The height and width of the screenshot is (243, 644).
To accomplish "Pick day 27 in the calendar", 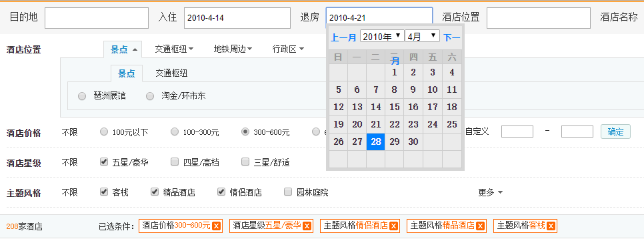I will tap(357, 142).
